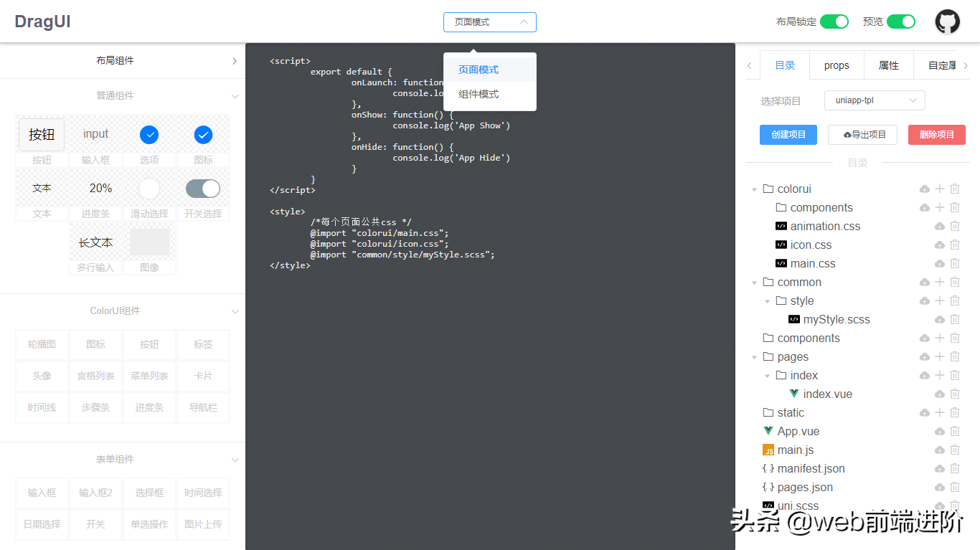
Task: Click the 图像 image placeholder component
Action: [149, 242]
